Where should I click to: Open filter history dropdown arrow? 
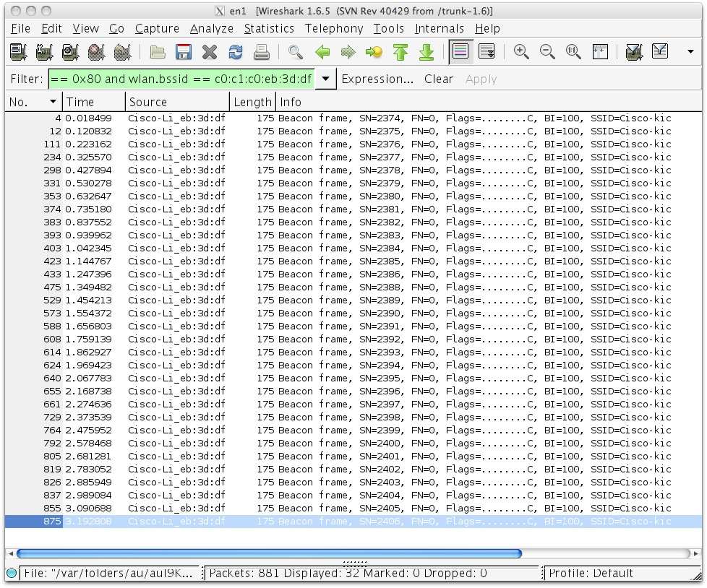[x=325, y=79]
